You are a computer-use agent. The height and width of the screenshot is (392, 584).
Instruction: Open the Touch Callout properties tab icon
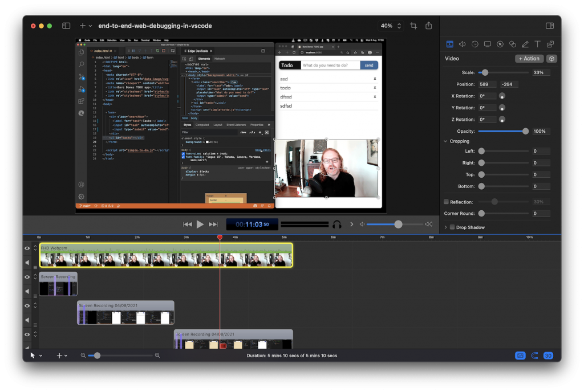tap(513, 44)
